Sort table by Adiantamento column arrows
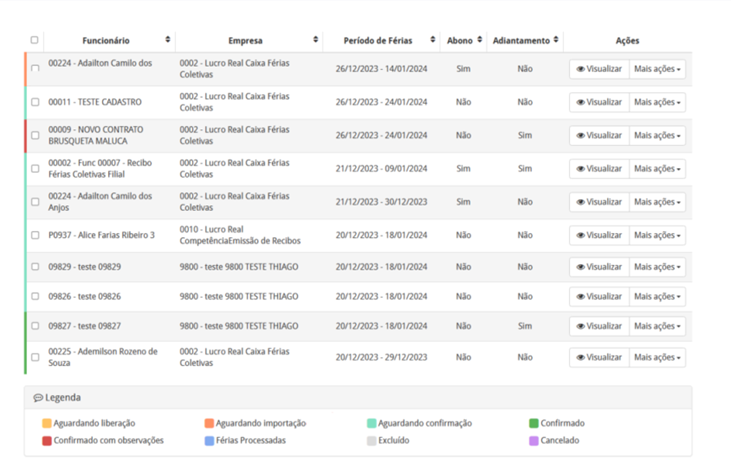 tap(556, 41)
